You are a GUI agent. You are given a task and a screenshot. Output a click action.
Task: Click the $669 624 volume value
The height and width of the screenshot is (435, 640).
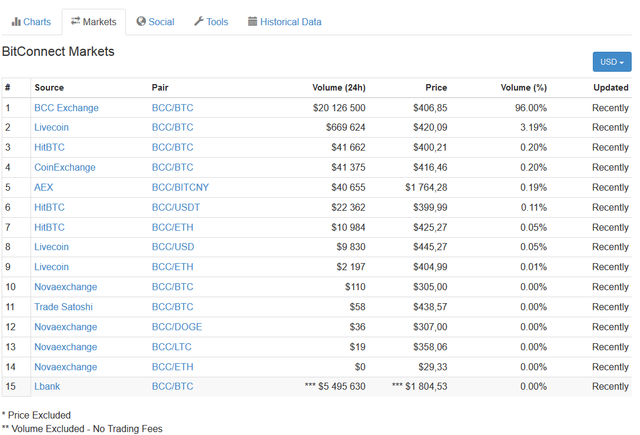(x=346, y=127)
